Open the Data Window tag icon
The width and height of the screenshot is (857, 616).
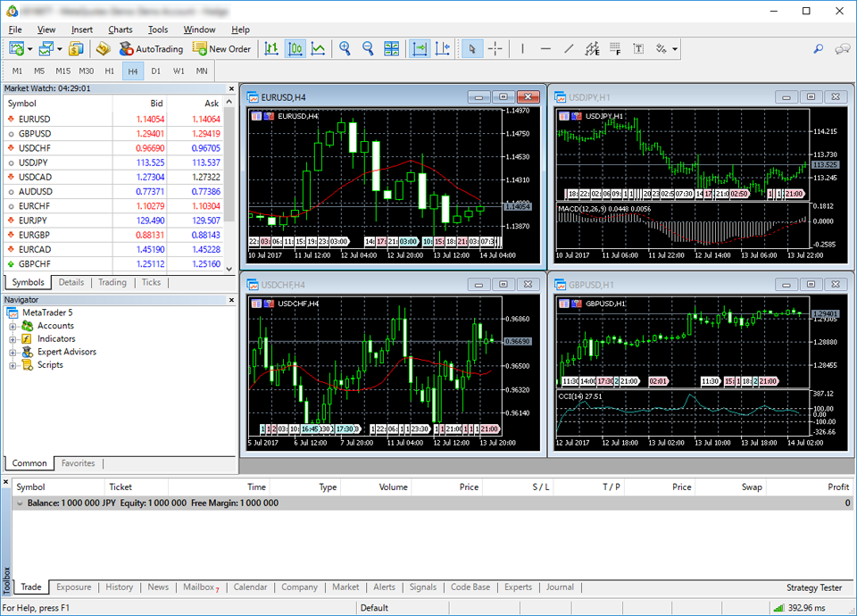[104, 48]
